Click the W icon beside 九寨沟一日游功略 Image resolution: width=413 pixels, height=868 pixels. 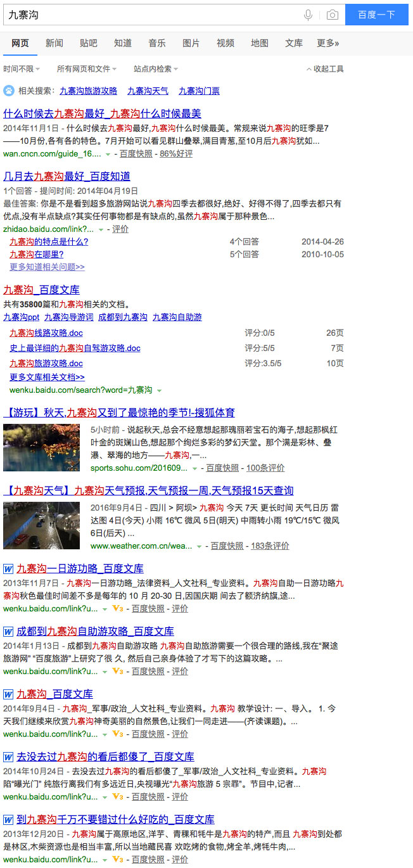[x=8, y=568]
